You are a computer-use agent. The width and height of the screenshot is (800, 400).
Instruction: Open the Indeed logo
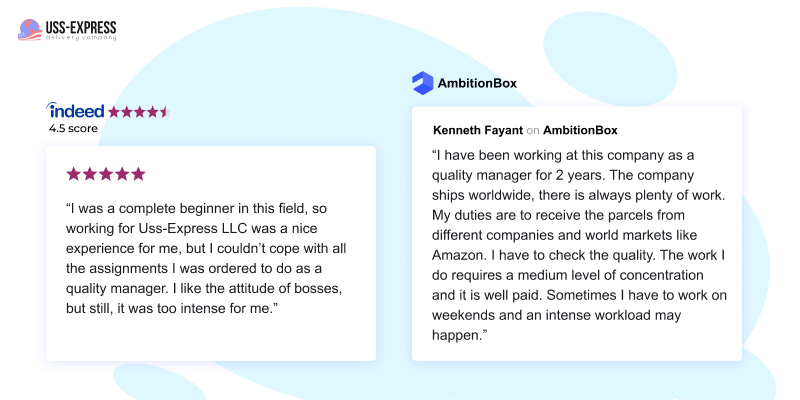(76, 111)
